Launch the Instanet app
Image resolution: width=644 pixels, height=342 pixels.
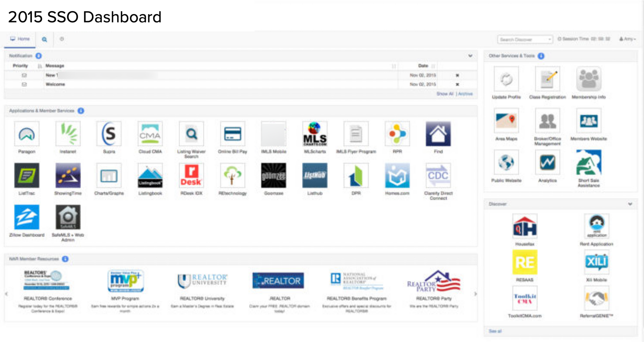(68, 134)
